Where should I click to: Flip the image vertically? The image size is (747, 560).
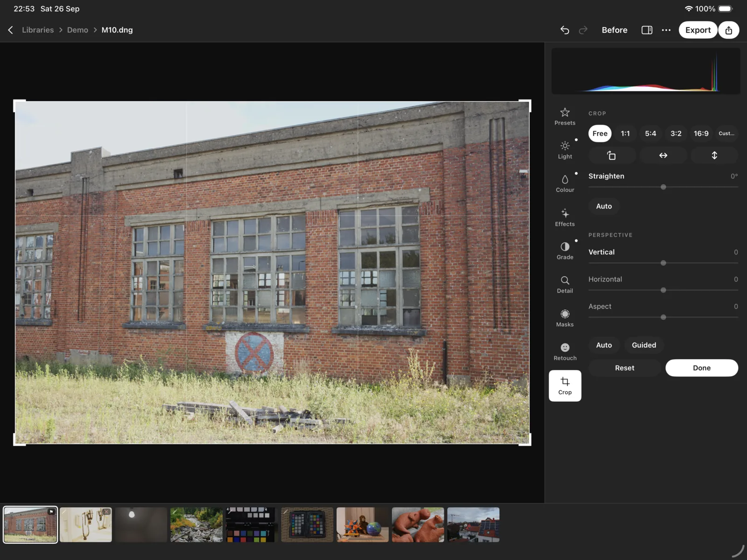pyautogui.click(x=714, y=155)
